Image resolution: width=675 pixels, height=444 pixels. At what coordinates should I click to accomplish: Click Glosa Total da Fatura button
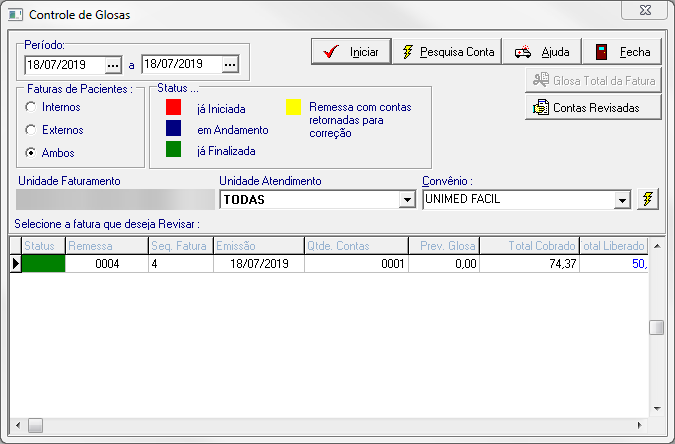click(593, 81)
